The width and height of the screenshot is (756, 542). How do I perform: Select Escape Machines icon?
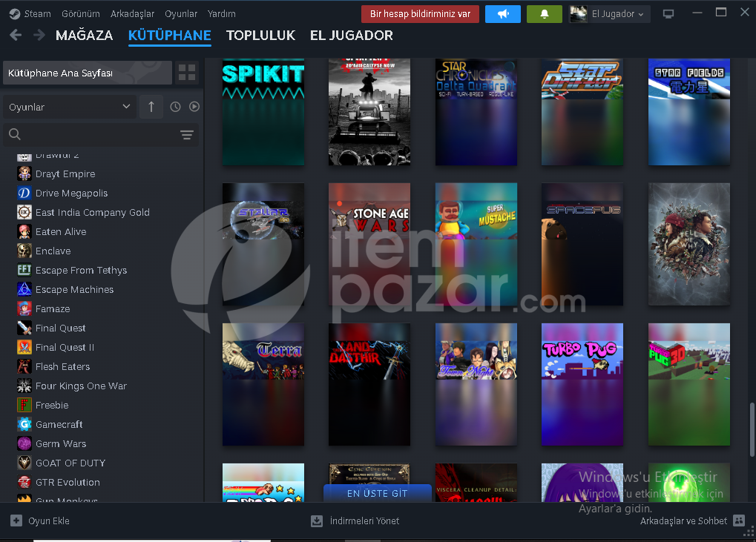click(24, 289)
